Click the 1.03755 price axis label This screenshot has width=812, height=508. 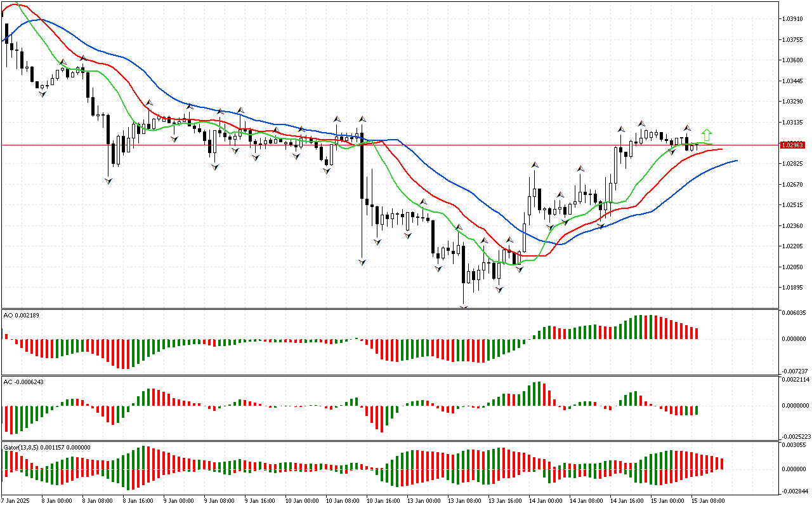click(x=794, y=39)
